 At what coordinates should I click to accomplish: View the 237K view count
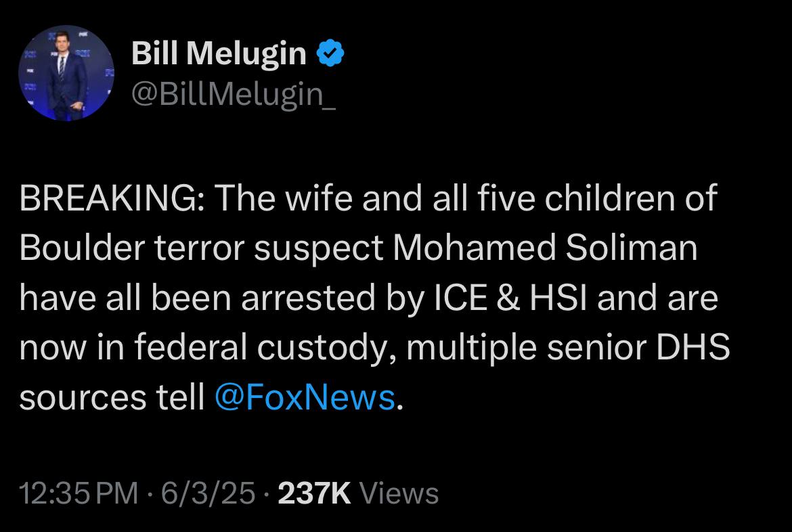click(314, 493)
